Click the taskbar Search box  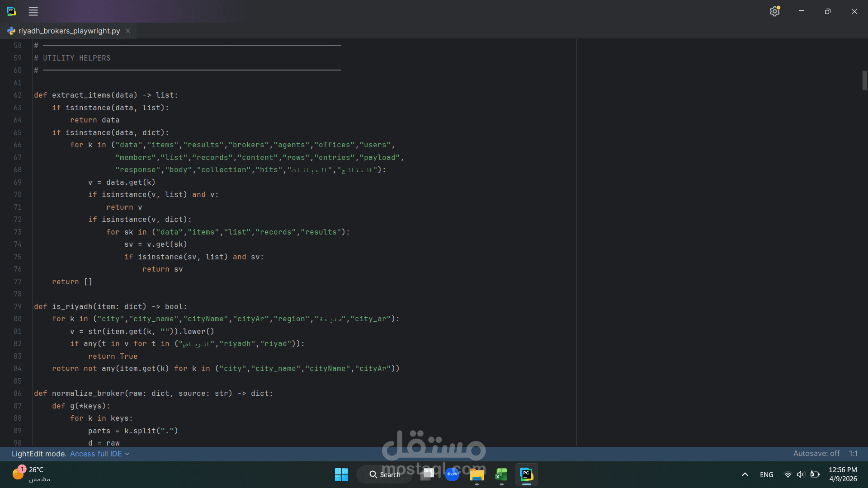point(385,474)
